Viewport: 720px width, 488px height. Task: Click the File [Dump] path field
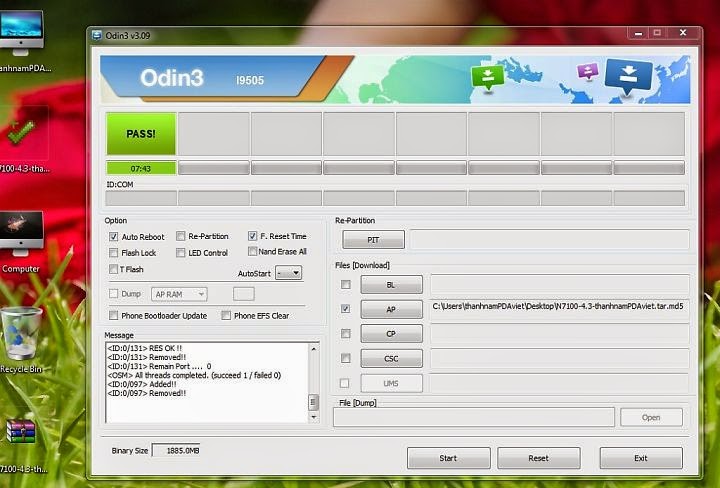pos(474,417)
